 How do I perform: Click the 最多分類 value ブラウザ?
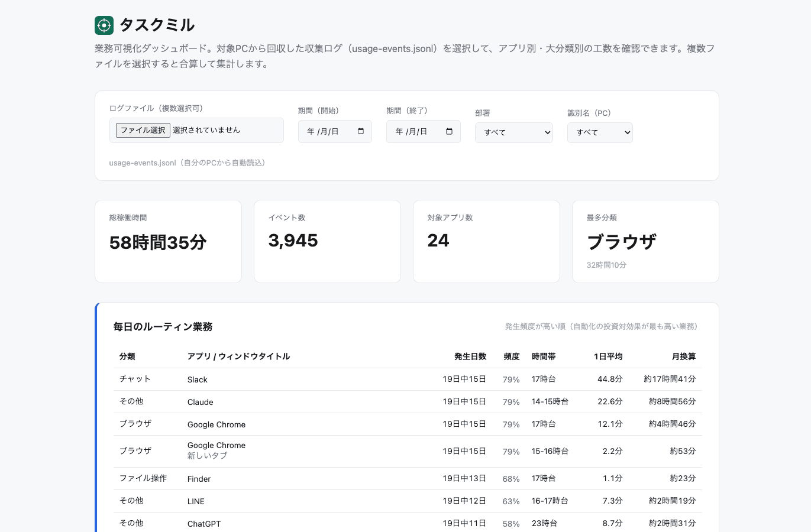click(x=622, y=242)
